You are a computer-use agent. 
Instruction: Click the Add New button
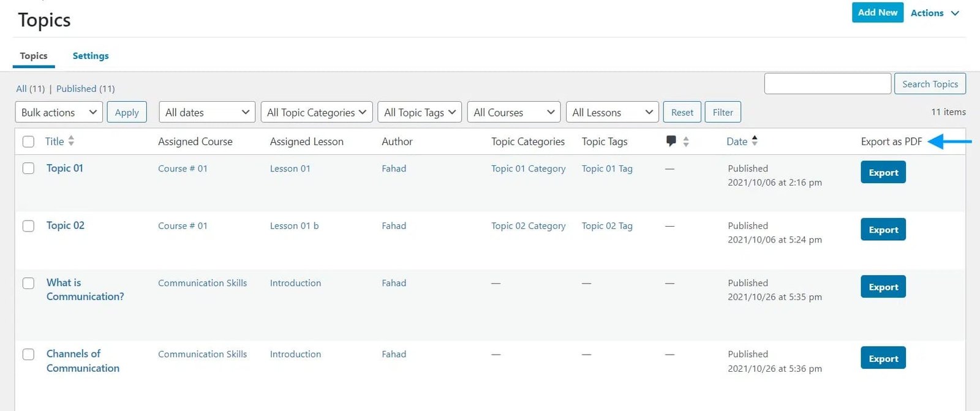[878, 12]
